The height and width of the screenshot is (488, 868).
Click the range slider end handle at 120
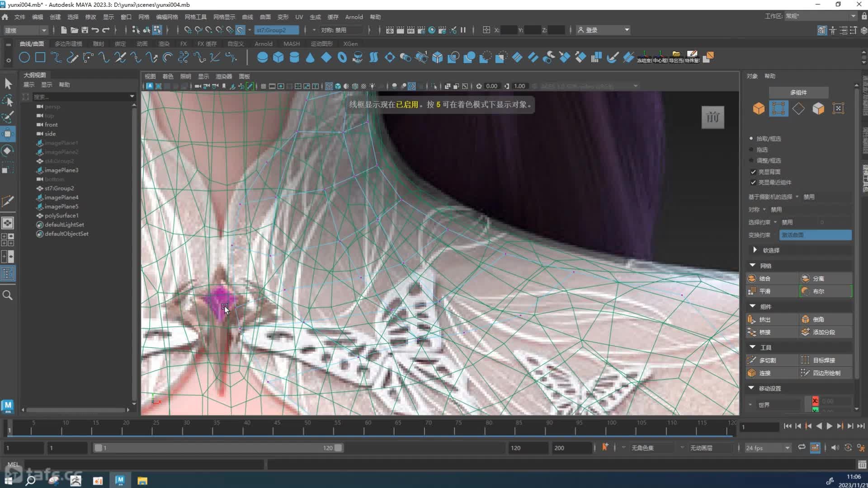click(x=338, y=448)
